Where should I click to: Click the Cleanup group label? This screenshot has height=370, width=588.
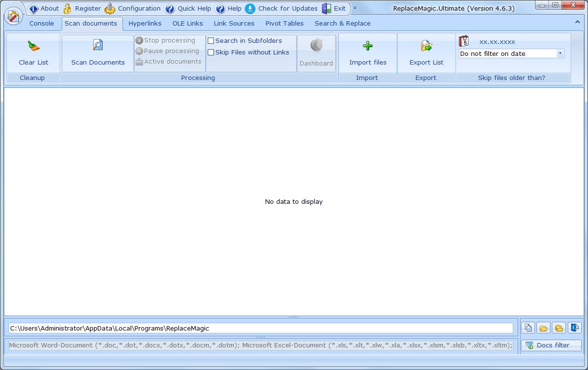tap(32, 78)
